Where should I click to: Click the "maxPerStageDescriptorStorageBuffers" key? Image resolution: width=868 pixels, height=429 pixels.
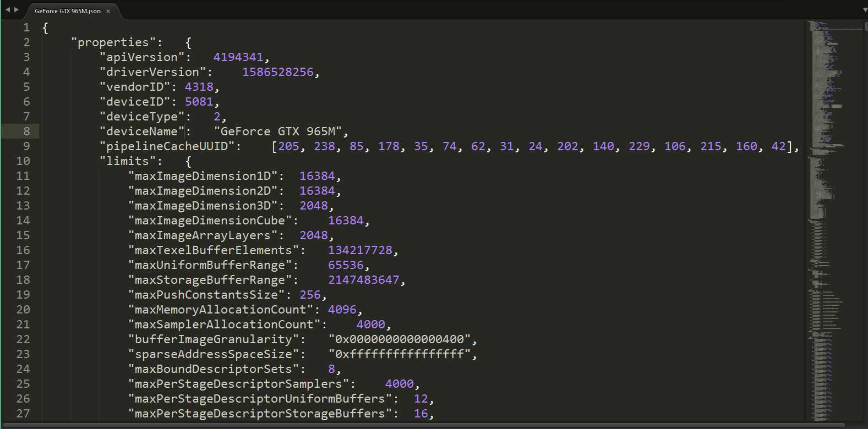[260, 414]
